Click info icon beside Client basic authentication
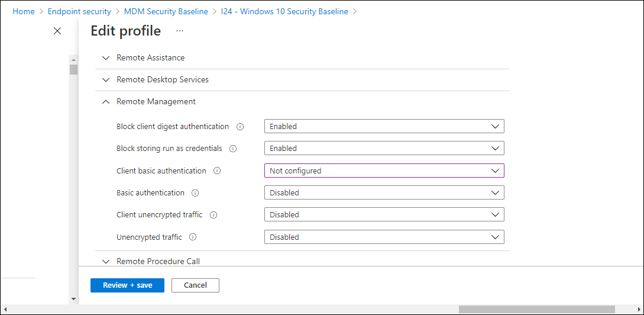Image resolution: width=644 pixels, height=315 pixels. [x=217, y=171]
